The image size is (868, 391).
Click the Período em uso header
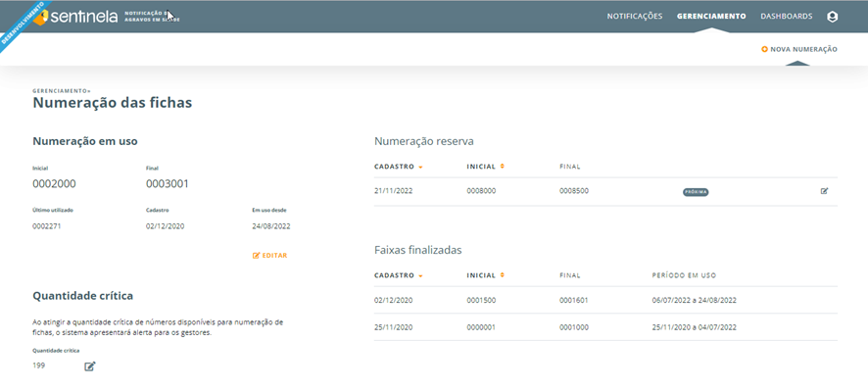coord(685,275)
